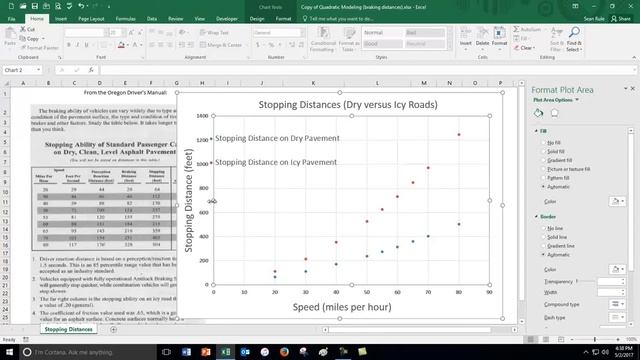640x360 pixels.
Task: Open the New blank workbook icon
Action: [x=11, y=6]
